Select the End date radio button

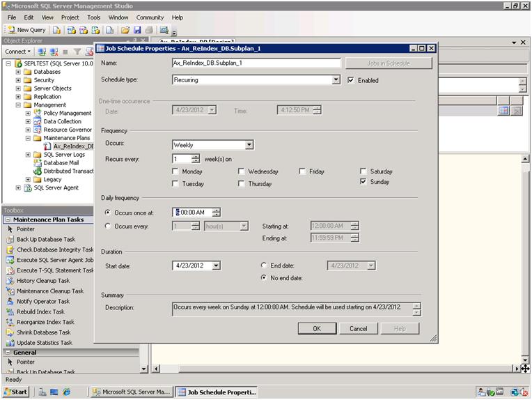[264, 266]
